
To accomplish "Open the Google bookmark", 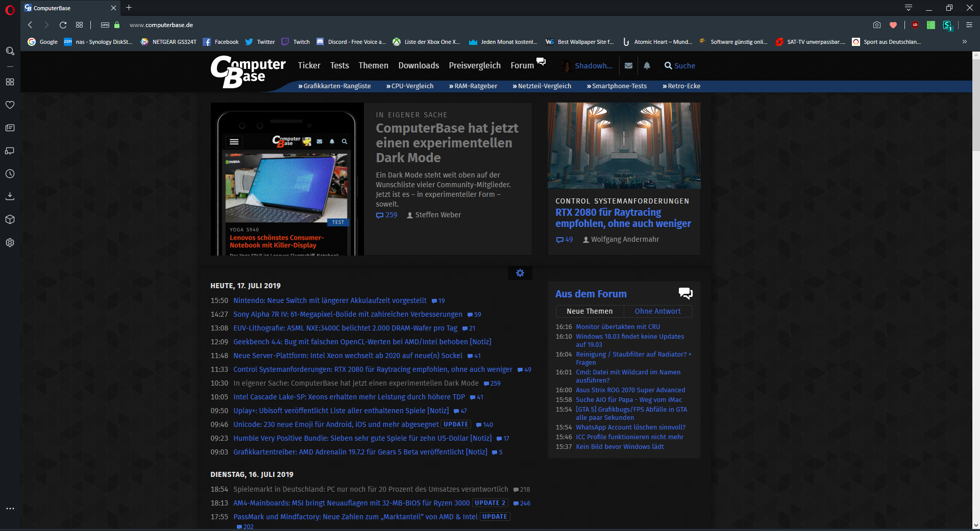I will pyautogui.click(x=43, y=42).
